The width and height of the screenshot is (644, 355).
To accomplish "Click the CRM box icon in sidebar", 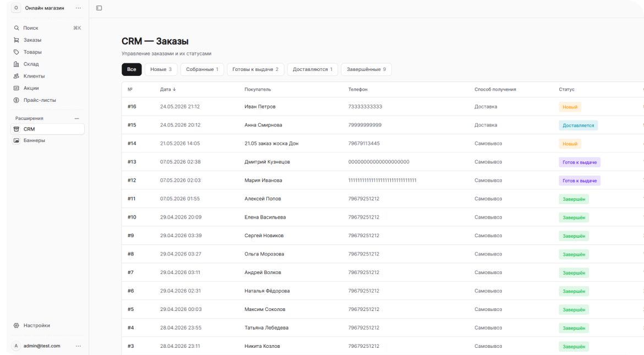I will (x=17, y=129).
